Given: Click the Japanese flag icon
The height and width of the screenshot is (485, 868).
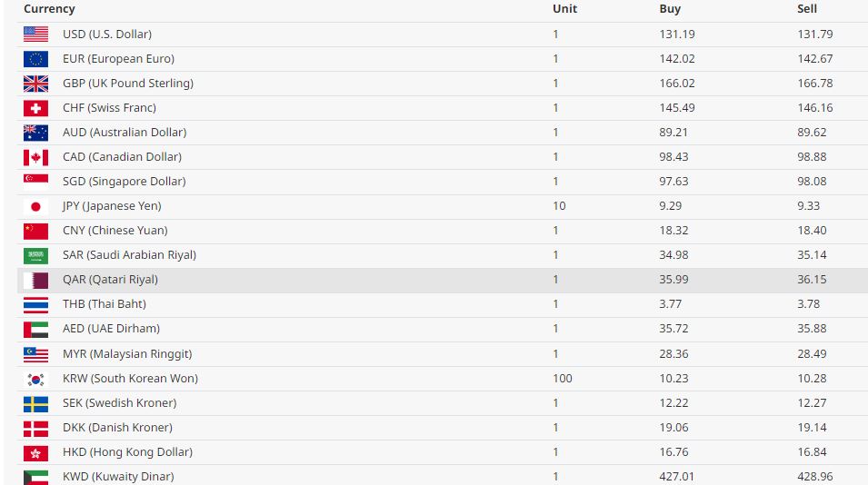Looking at the screenshot, I should point(35,206).
